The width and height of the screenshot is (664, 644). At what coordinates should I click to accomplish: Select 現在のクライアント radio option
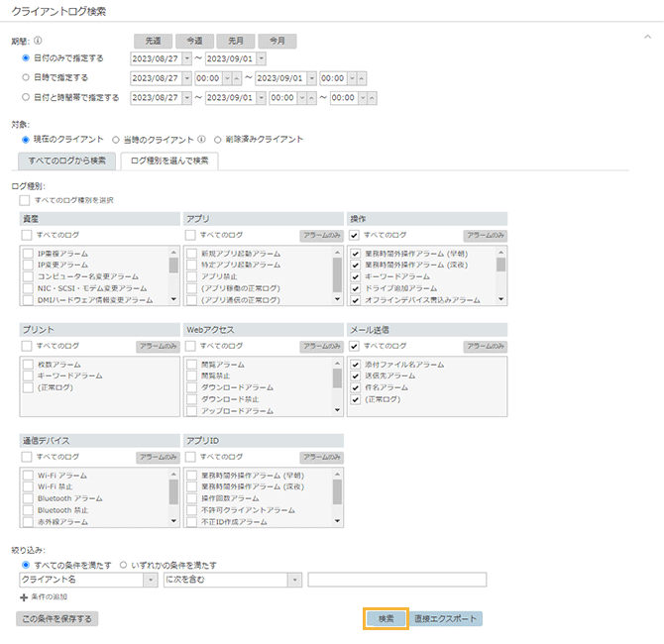(26, 140)
